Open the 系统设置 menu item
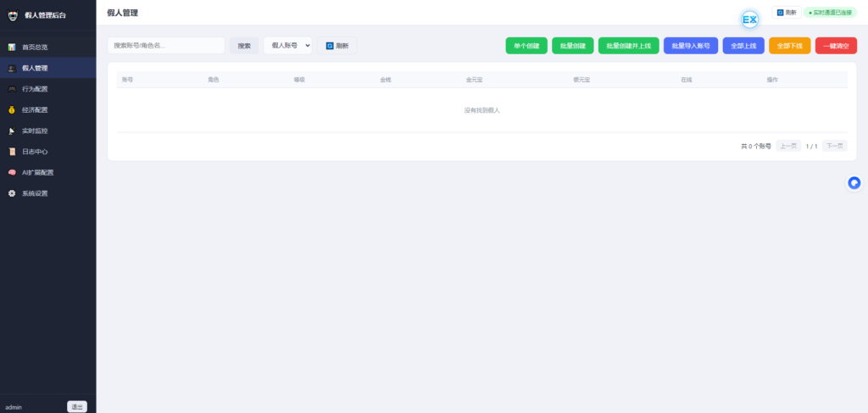Image resolution: width=868 pixels, height=413 pixels. click(x=48, y=193)
